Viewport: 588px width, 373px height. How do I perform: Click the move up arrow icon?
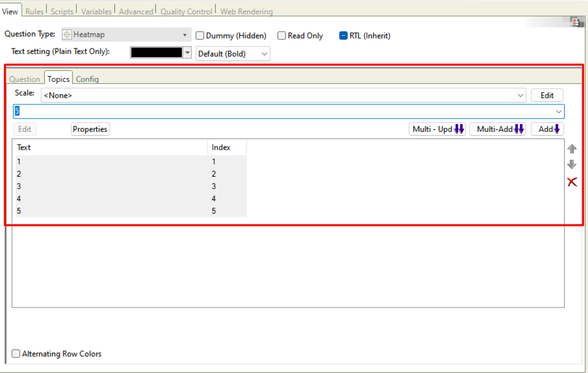click(x=572, y=149)
